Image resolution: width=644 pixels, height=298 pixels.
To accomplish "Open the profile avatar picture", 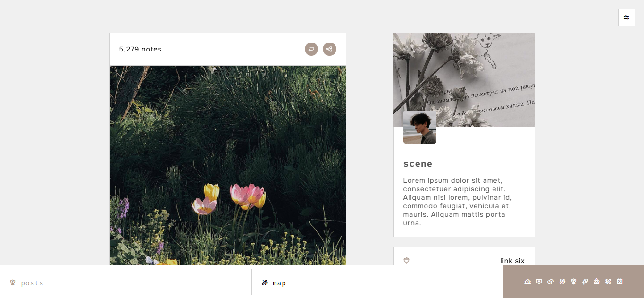I will pos(420,127).
